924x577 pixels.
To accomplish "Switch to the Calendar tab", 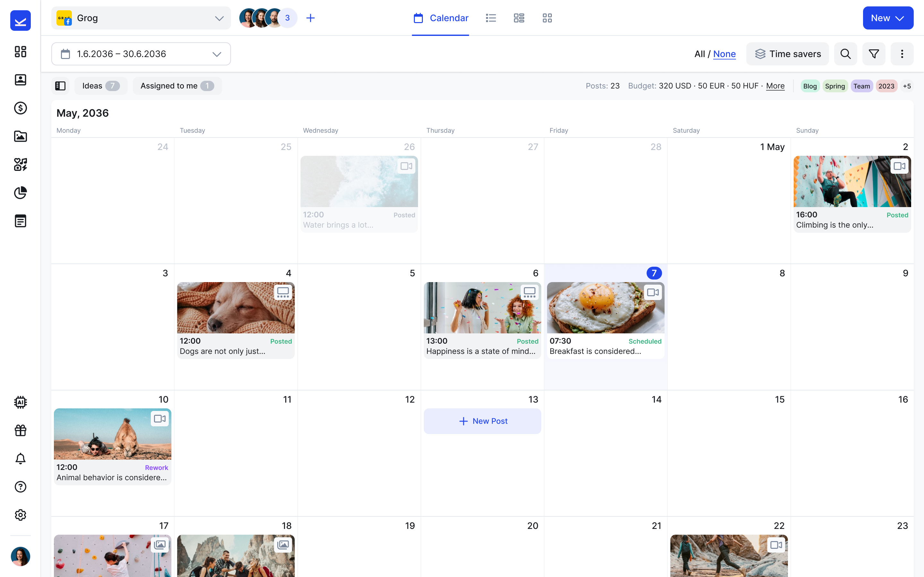I will click(441, 18).
